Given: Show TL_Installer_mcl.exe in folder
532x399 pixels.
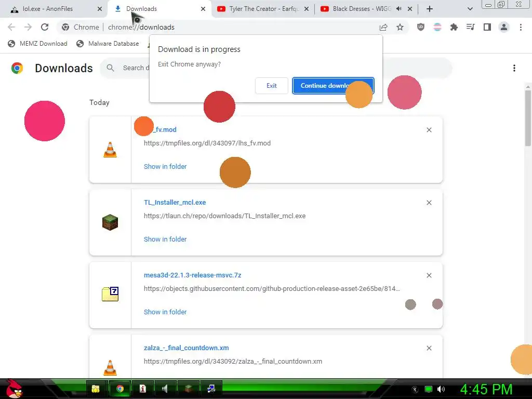Looking at the screenshot, I should (165, 239).
